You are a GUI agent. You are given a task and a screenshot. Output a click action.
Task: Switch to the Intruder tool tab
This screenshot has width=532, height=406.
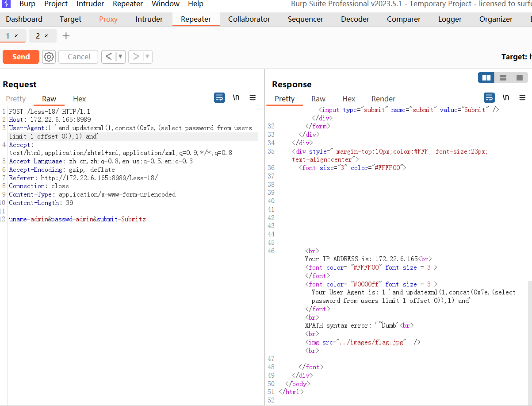click(149, 19)
